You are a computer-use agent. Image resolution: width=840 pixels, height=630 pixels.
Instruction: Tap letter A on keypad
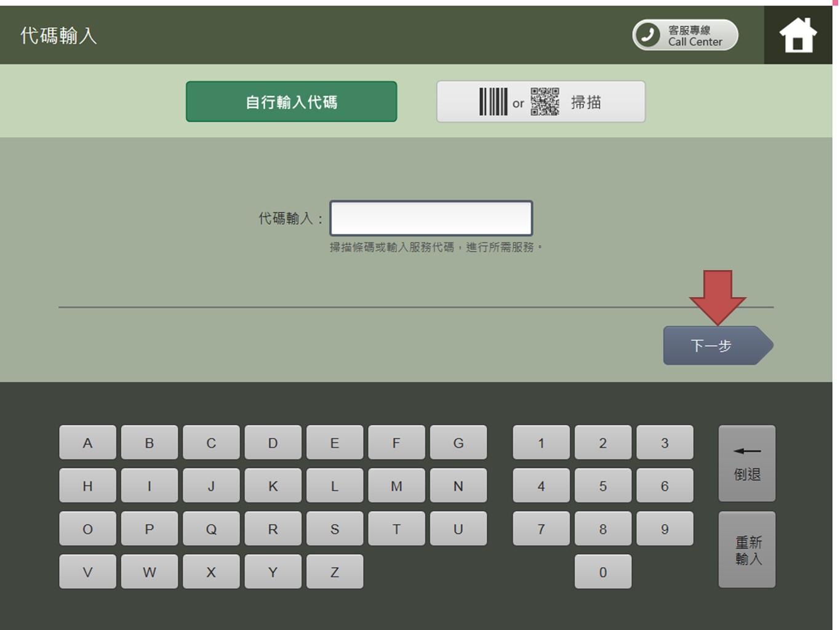[x=87, y=442]
